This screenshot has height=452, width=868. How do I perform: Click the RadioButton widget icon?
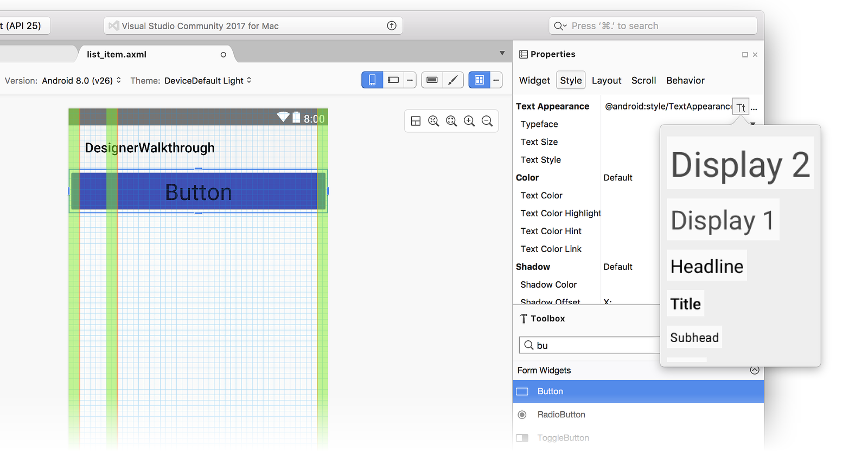point(522,415)
